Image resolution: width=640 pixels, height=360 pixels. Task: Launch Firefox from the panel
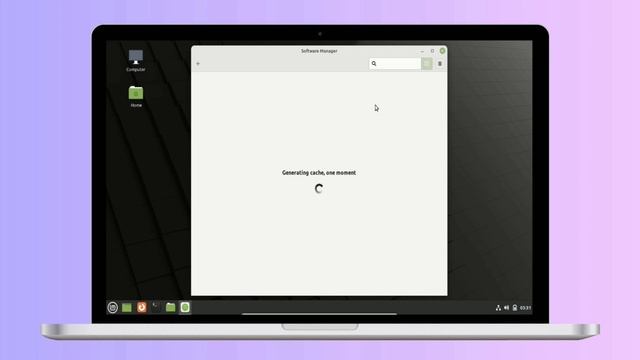[142, 307]
